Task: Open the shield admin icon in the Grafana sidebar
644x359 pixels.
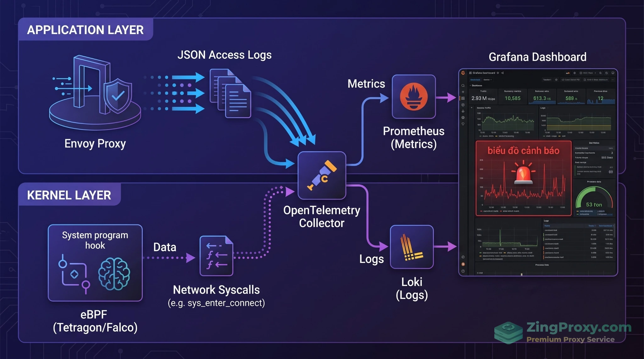Action: tap(463, 124)
